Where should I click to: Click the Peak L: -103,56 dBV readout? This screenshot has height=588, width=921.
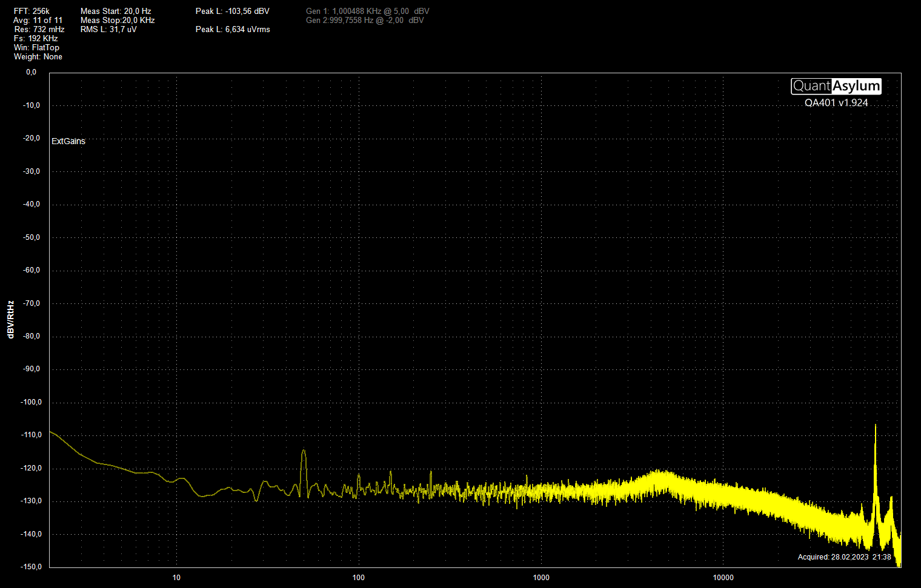point(232,11)
